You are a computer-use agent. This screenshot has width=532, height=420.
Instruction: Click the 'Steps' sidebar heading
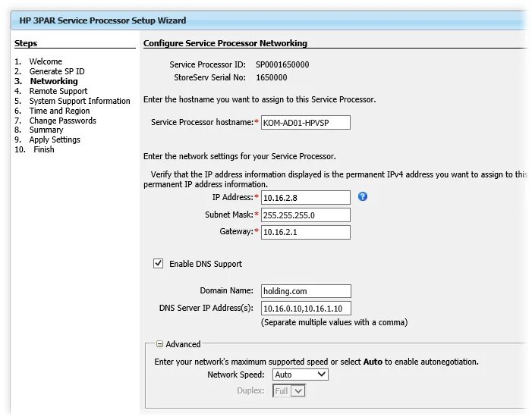[x=26, y=43]
